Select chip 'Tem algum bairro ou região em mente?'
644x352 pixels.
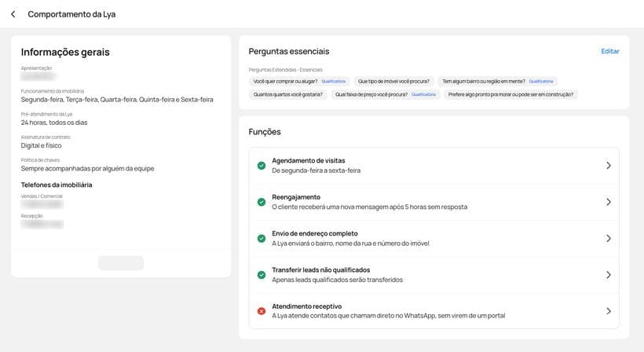pos(497,82)
